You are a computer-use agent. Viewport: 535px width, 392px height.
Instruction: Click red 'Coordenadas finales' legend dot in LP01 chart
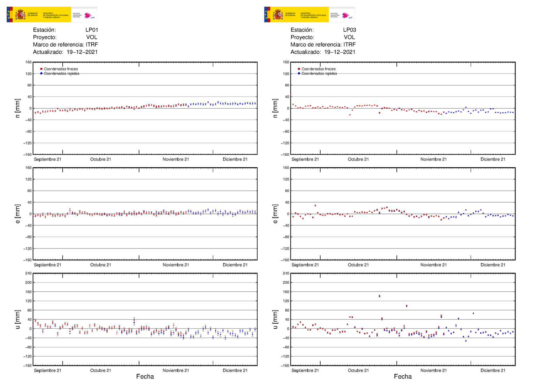pos(41,69)
